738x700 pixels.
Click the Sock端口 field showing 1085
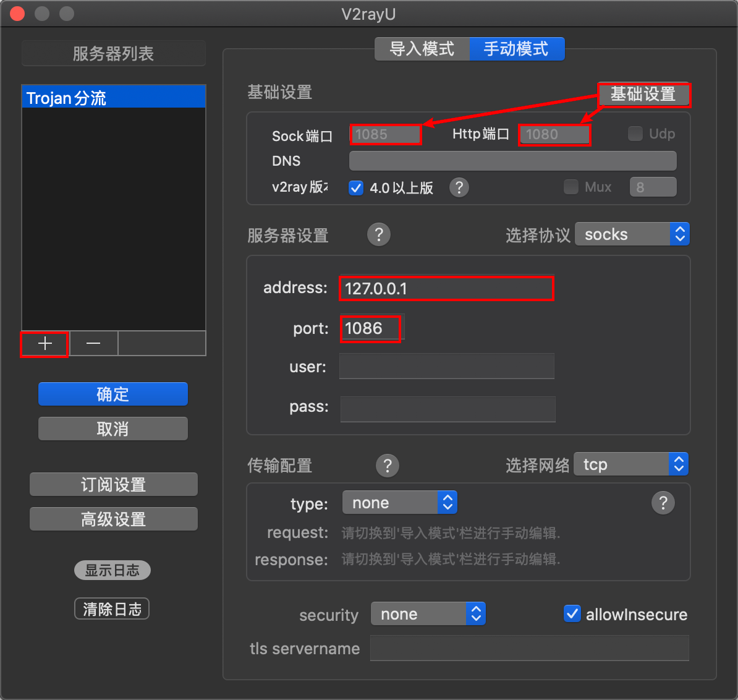coord(386,134)
